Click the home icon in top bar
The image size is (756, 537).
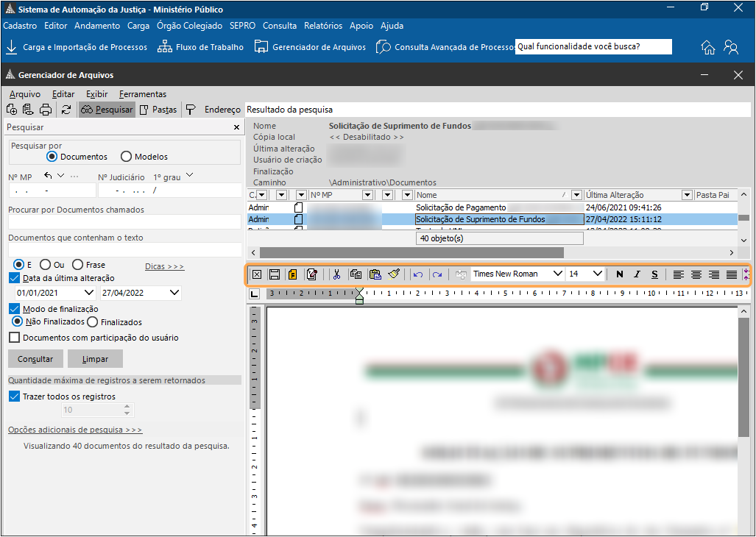coord(708,47)
